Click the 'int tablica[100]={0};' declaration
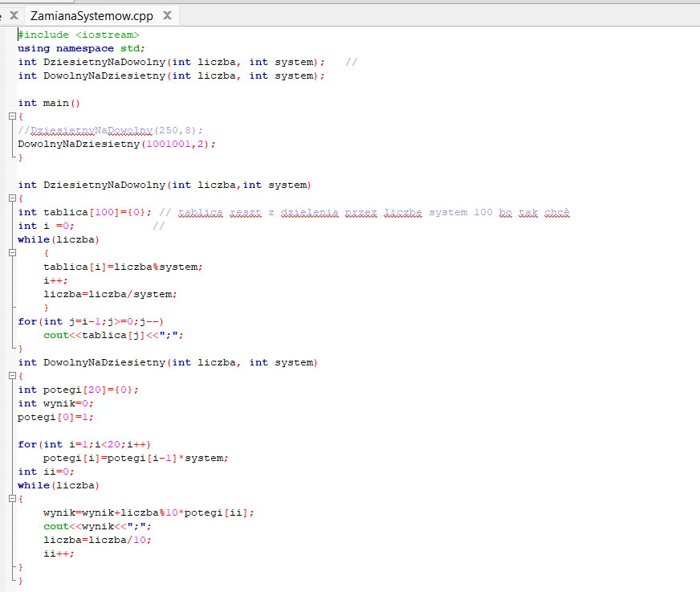This screenshot has width=700, height=592. [85, 212]
